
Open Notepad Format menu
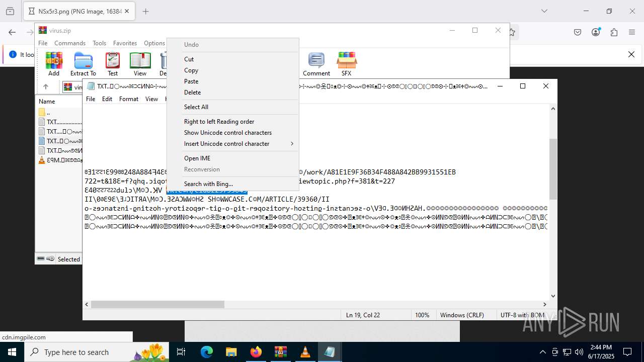tap(129, 99)
